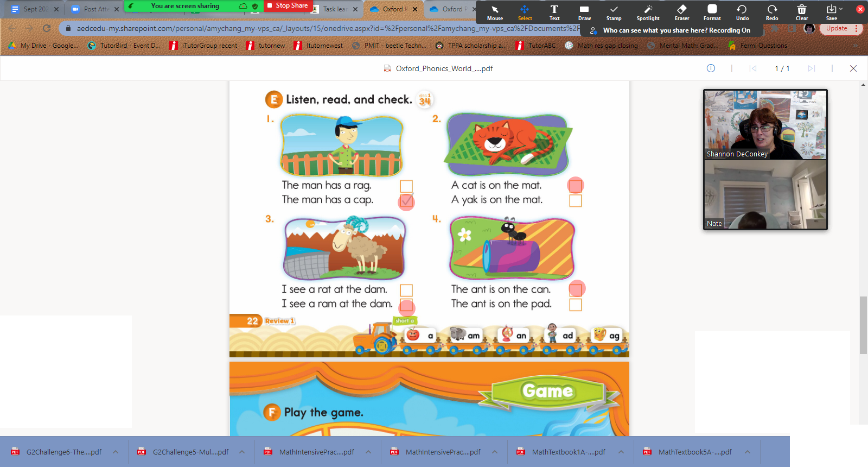Open the G2Challenge6-The PDF download
Screen dimensions: 868x467
tap(56, 452)
